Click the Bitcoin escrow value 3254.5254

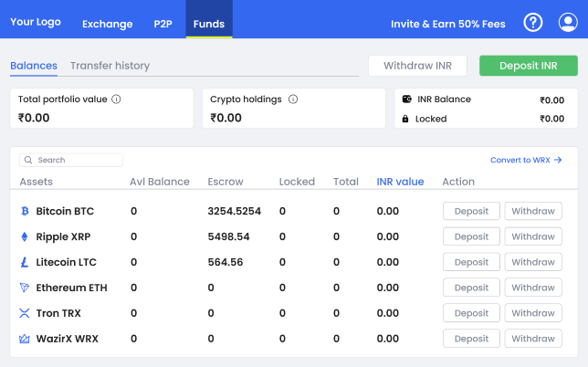tap(235, 211)
